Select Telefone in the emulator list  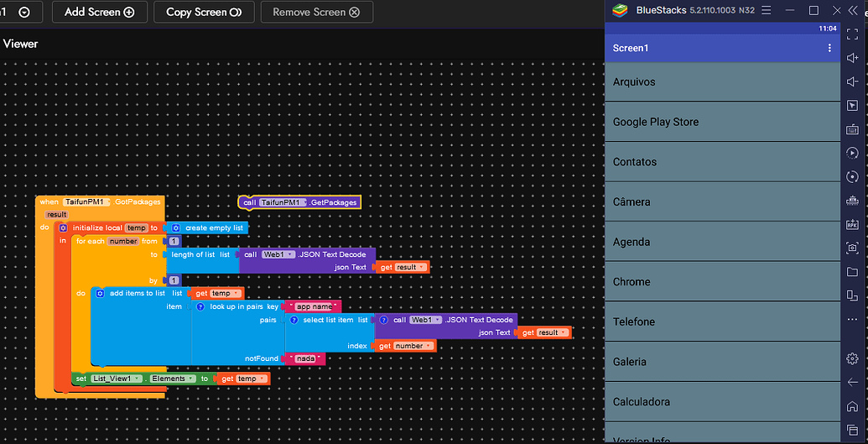click(723, 321)
